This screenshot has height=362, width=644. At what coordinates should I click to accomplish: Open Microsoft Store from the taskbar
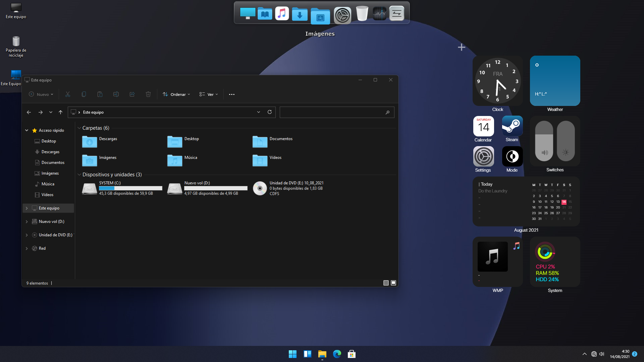(352, 354)
